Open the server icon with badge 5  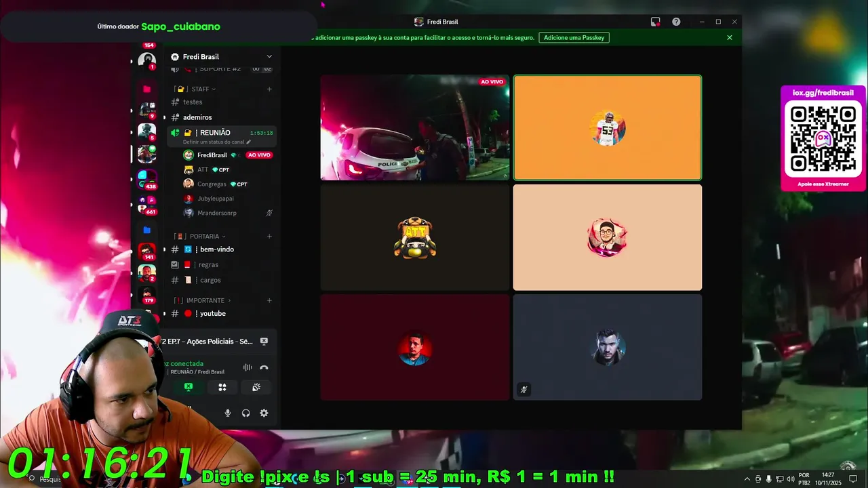coord(146,131)
